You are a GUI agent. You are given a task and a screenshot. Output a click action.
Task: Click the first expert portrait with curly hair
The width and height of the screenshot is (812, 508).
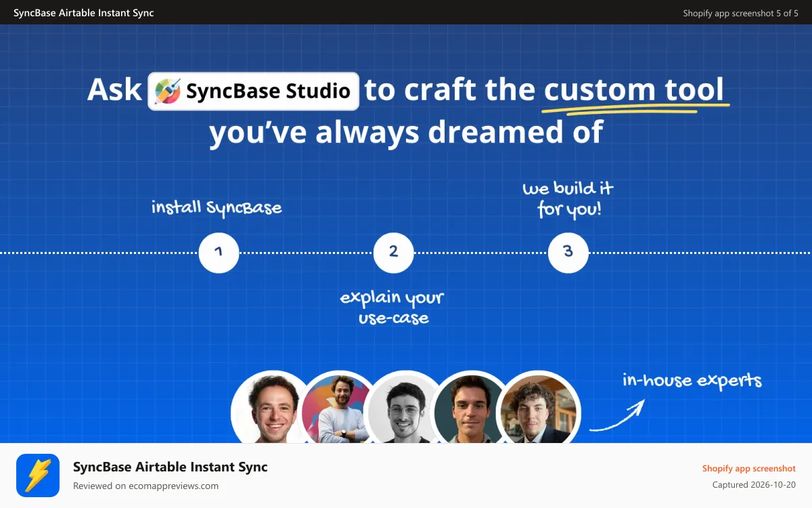coord(272,408)
